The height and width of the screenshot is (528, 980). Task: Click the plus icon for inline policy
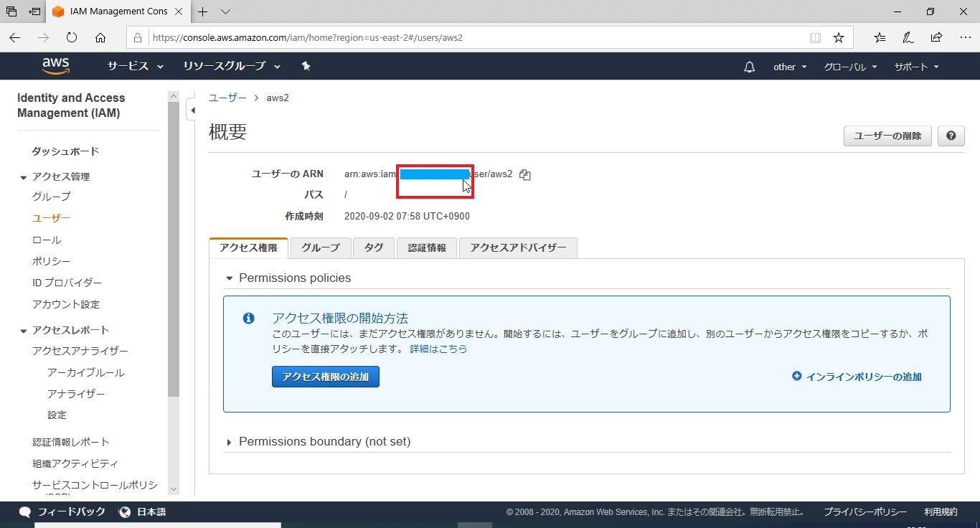pos(796,376)
